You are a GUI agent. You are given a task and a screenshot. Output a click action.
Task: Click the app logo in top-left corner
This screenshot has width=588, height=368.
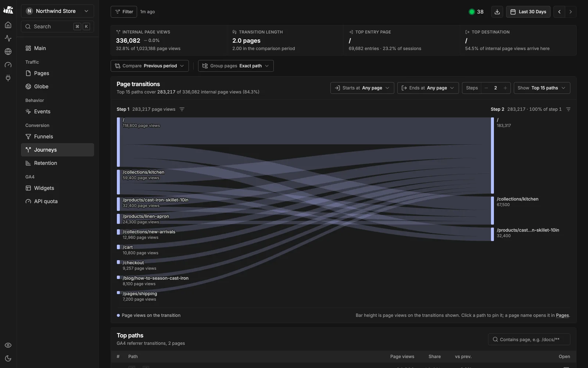[8, 10]
